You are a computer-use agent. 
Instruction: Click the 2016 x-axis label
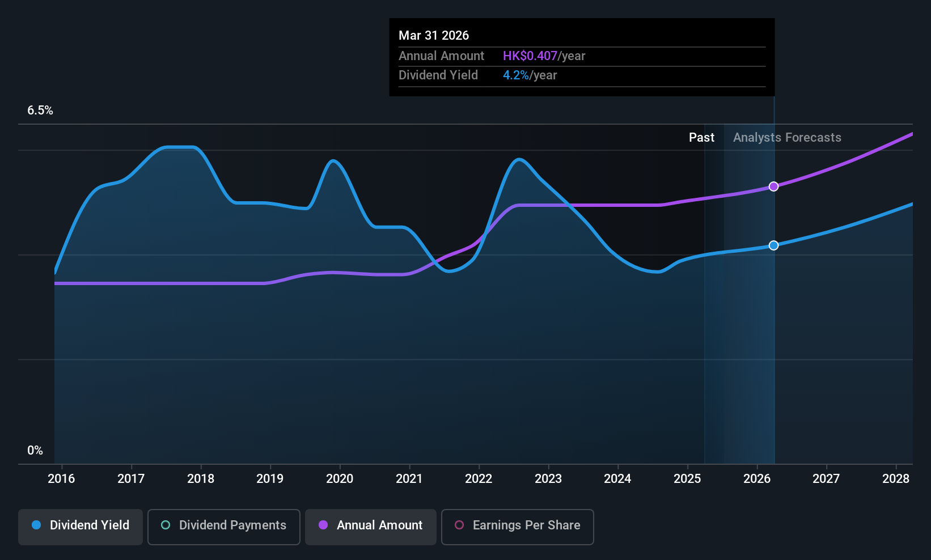click(x=61, y=479)
